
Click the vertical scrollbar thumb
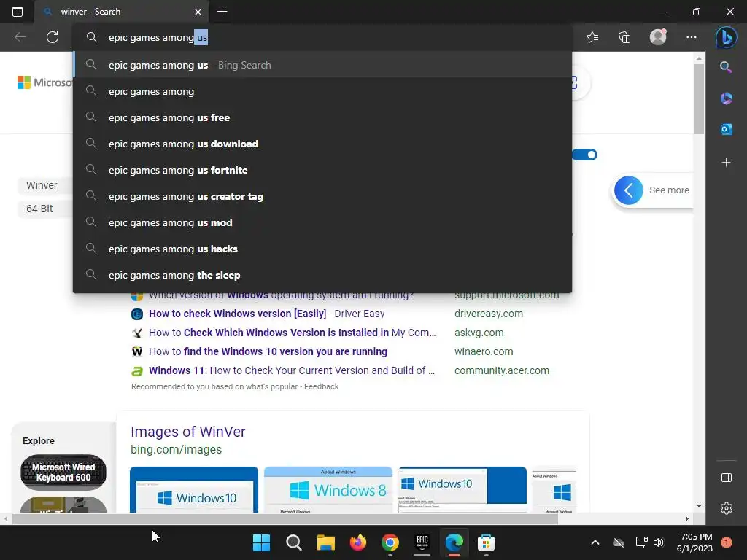699,99
